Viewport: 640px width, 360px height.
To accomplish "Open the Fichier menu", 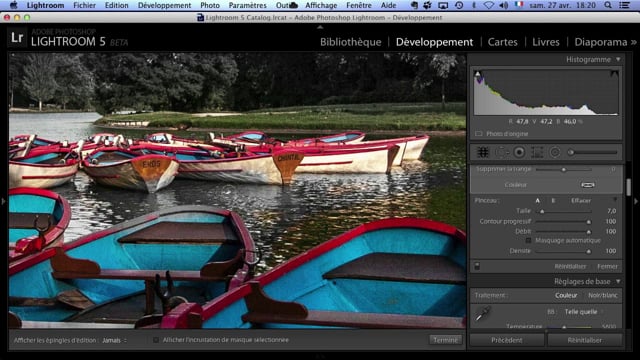I will 84,5.
